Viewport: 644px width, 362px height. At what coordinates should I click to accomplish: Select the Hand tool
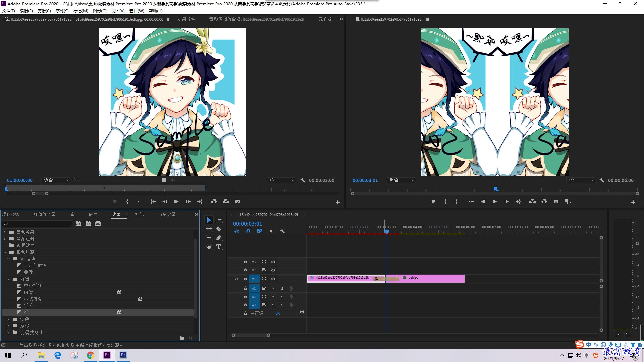(x=209, y=247)
